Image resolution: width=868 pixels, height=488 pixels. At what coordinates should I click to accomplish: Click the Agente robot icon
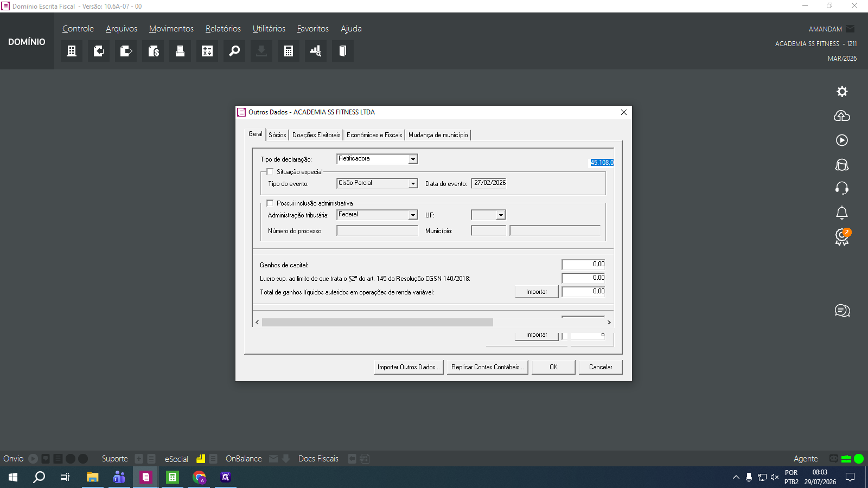(x=834, y=459)
